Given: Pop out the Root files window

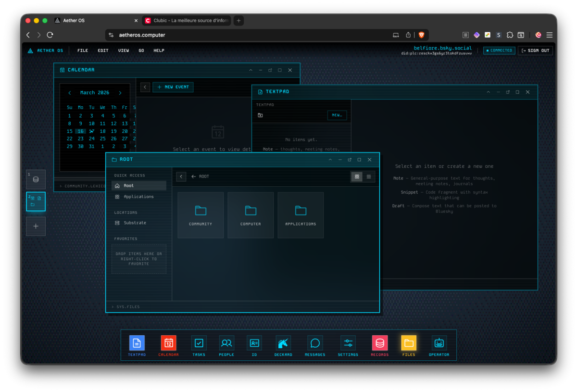Looking at the screenshot, I should 350,160.
